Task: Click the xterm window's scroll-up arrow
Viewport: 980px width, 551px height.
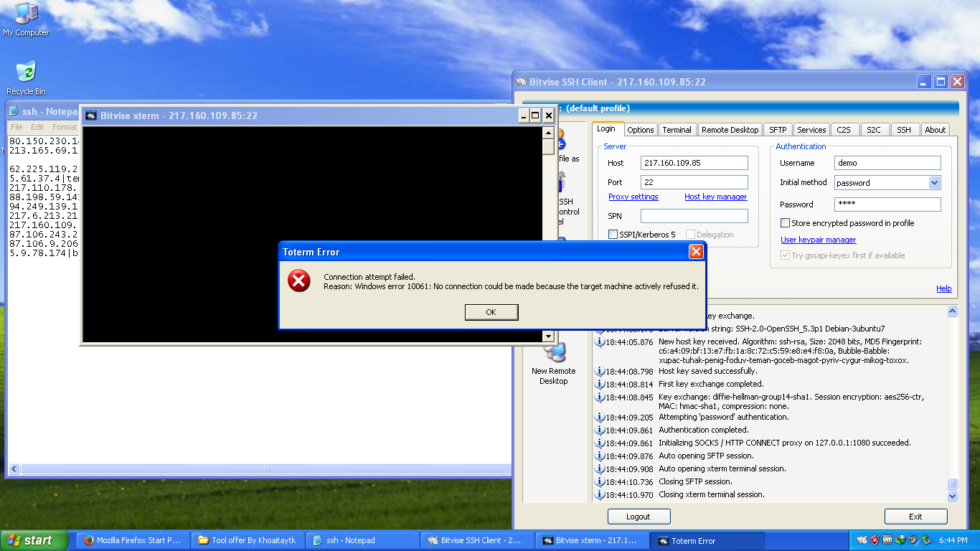Action: pos(549,133)
